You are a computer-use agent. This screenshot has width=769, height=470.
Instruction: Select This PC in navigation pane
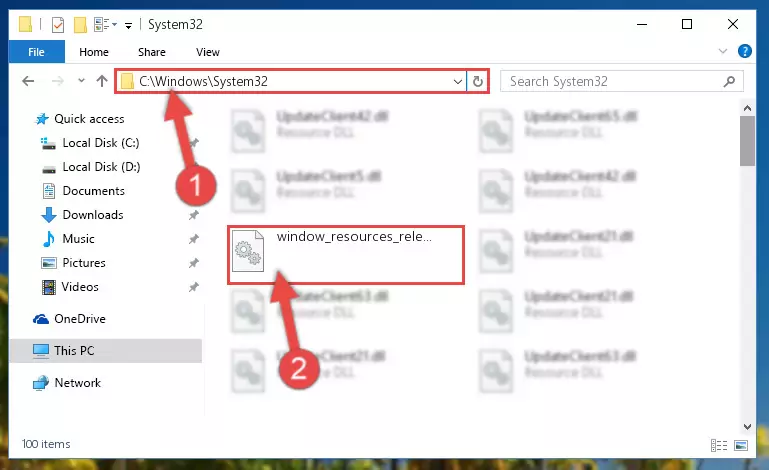click(x=105, y=351)
